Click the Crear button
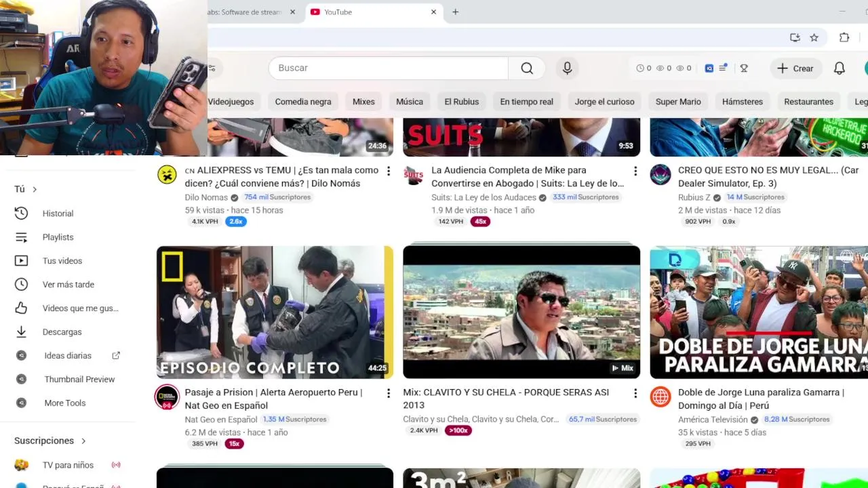This screenshot has width=868, height=488. [795, 68]
